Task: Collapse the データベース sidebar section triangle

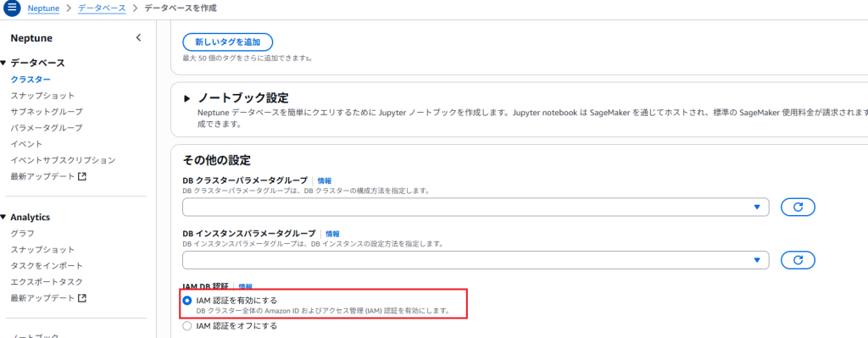Action: (3, 63)
